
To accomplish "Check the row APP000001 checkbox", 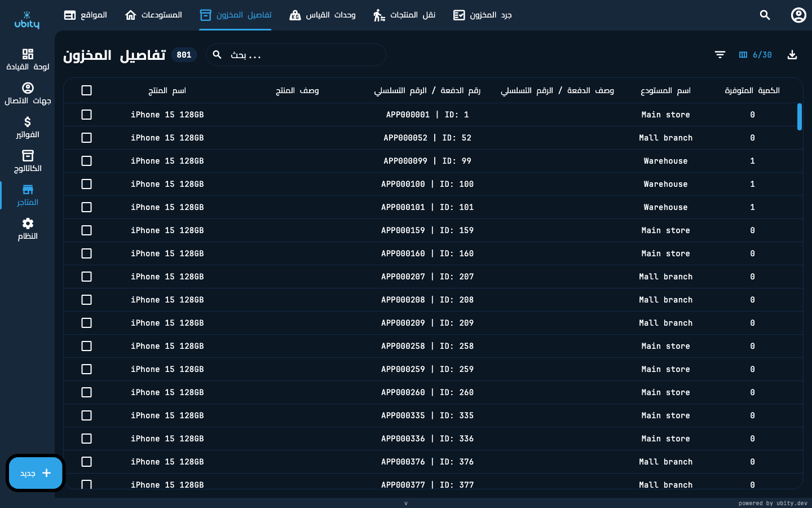I will coord(86,115).
